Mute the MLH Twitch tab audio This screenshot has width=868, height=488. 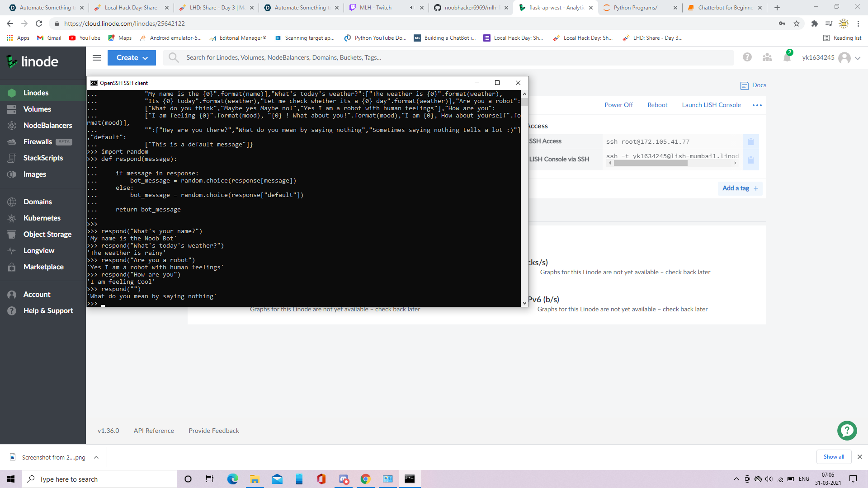[412, 8]
